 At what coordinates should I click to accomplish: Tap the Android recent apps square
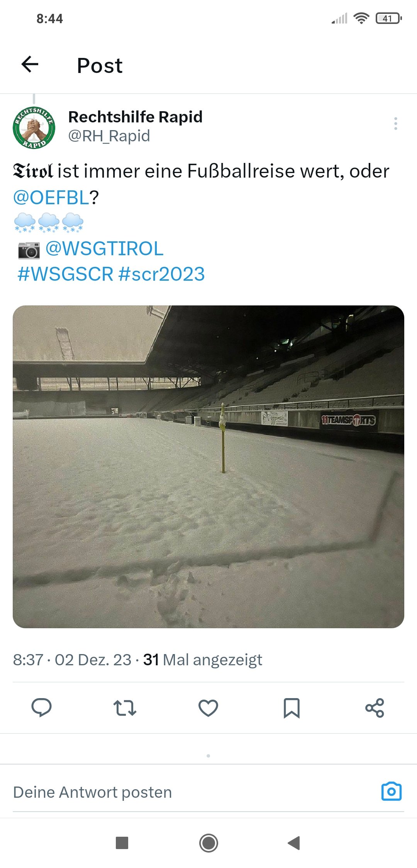pos(122,843)
